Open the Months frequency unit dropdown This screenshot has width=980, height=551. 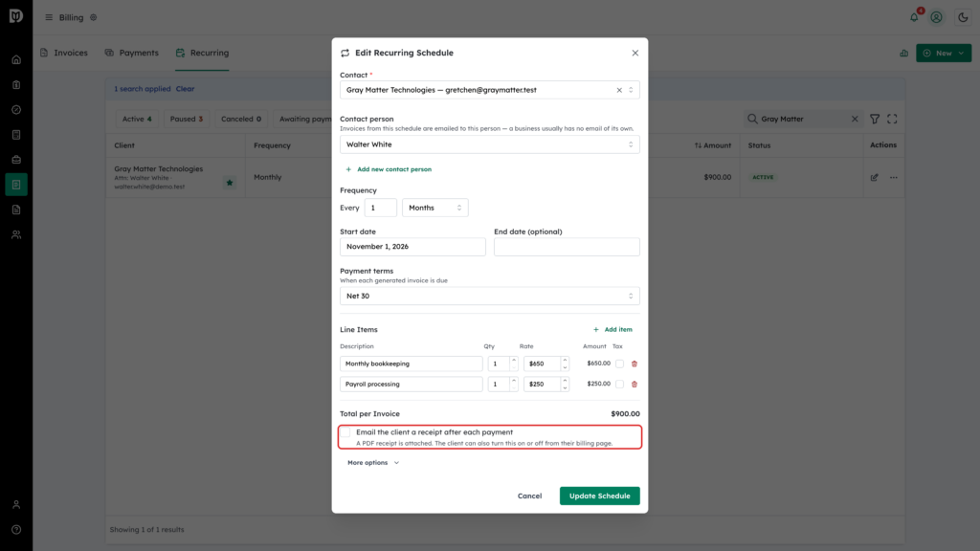click(435, 208)
